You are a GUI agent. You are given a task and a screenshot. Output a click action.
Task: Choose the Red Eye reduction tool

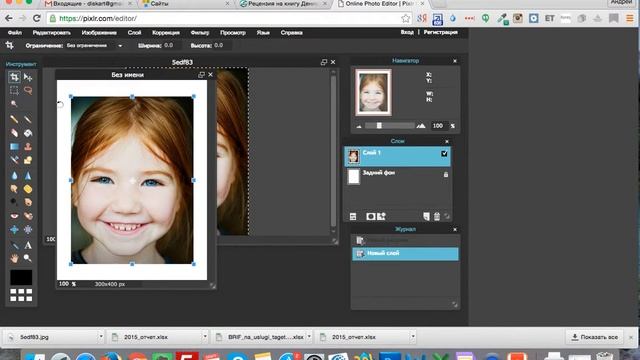[14, 216]
